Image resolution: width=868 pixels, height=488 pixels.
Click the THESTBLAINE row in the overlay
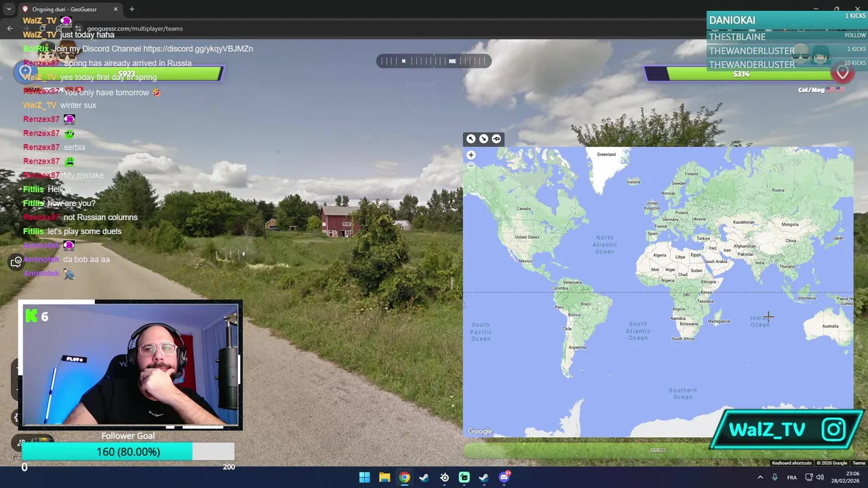[787, 37]
